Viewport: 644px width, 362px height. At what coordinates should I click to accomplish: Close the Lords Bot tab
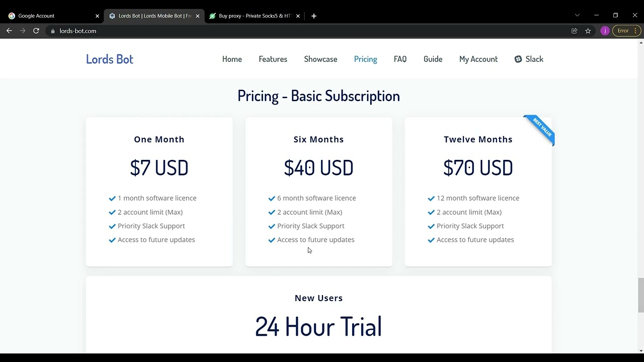click(x=198, y=16)
